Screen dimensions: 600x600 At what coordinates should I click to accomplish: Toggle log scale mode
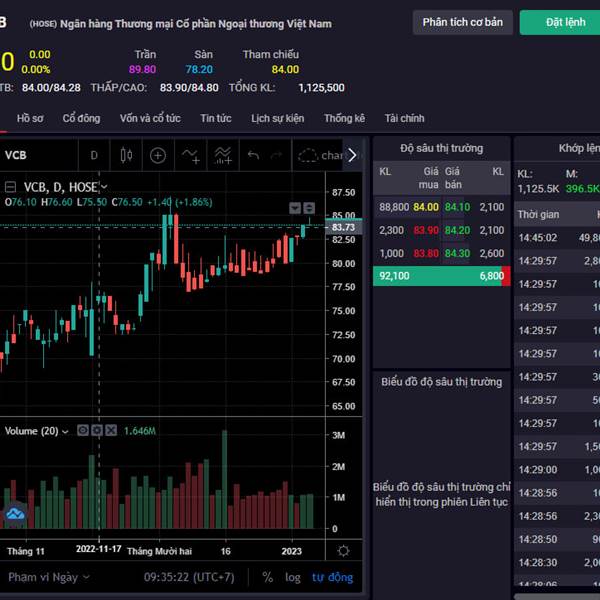[293, 577]
